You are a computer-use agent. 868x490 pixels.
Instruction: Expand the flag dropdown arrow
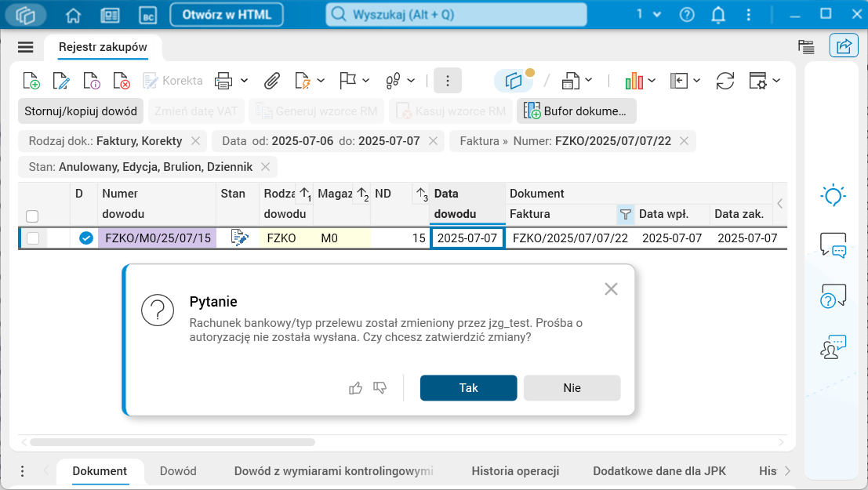(366, 81)
